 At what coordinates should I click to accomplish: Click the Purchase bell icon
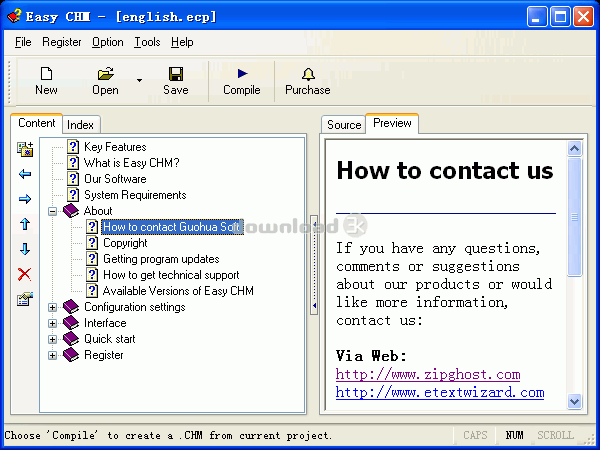308,74
